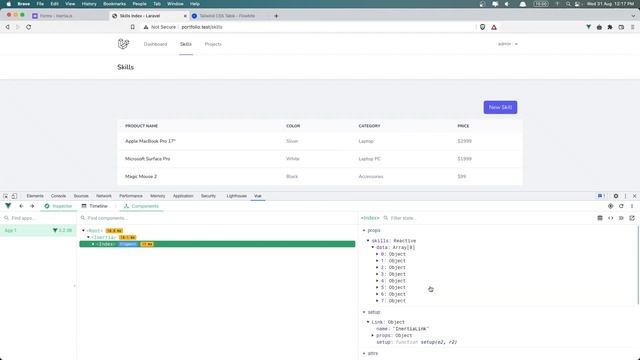640x360 pixels.
Task: Open the Projects nav link
Action: tap(213, 44)
